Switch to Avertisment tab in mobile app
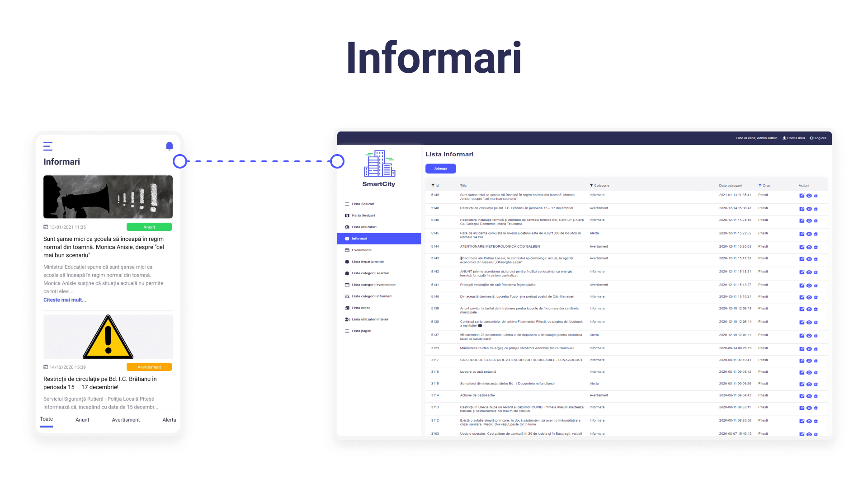Viewport: 868px width, 488px height. tap(126, 420)
